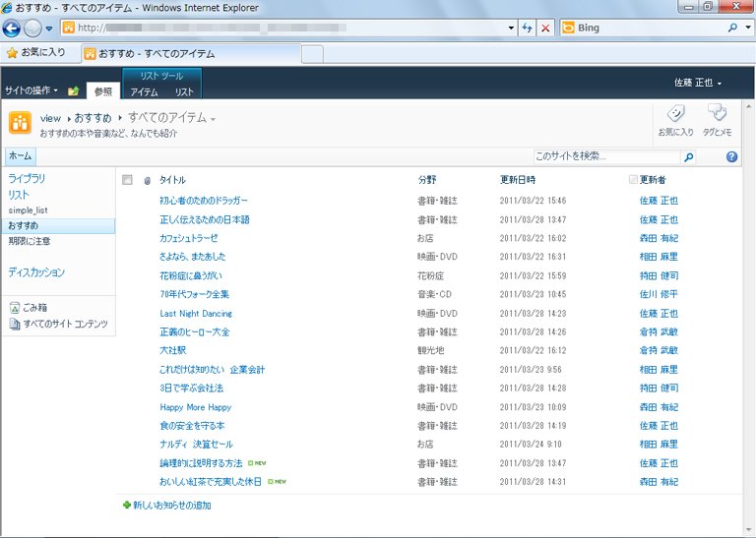Toggle the select-all items checkbox
This screenshot has height=538, width=756.
[127, 180]
